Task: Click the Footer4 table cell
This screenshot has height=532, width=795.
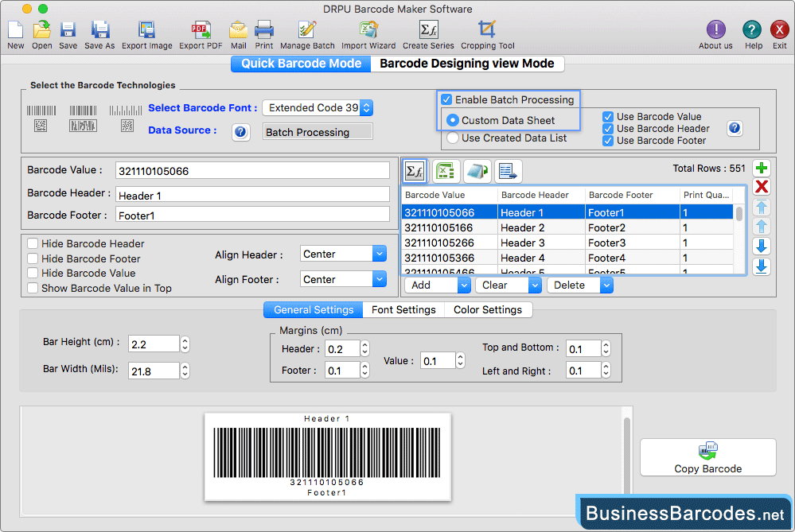Action: [632, 258]
